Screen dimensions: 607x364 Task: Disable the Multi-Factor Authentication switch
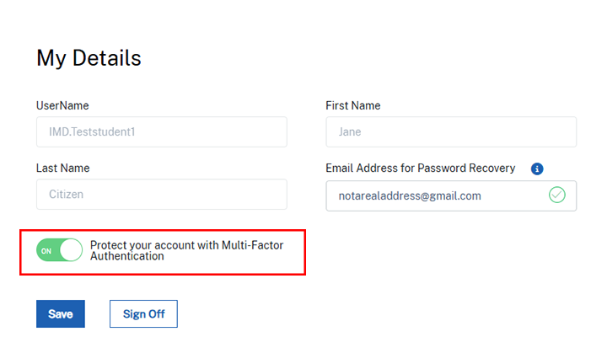click(59, 250)
